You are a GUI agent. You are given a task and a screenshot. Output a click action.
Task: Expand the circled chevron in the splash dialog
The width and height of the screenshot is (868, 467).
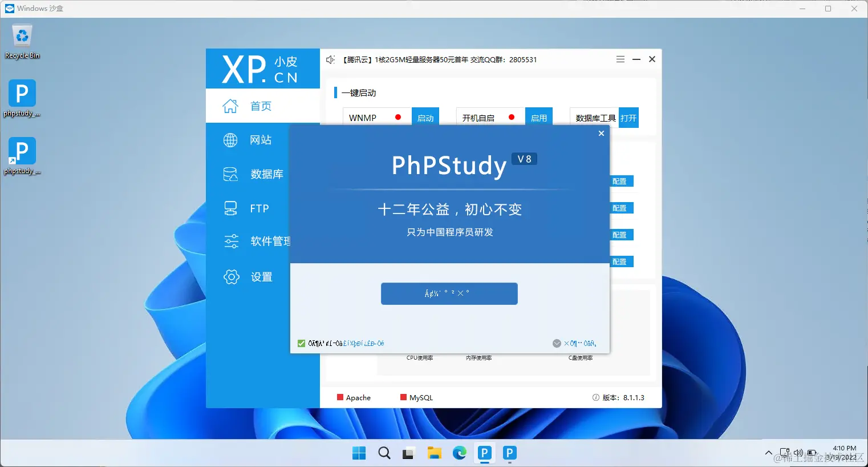[x=557, y=343]
